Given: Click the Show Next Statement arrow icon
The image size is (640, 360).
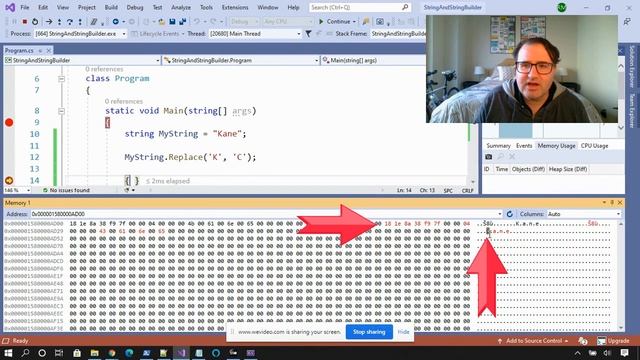Looking at the screenshot, I should [x=49, y=22].
